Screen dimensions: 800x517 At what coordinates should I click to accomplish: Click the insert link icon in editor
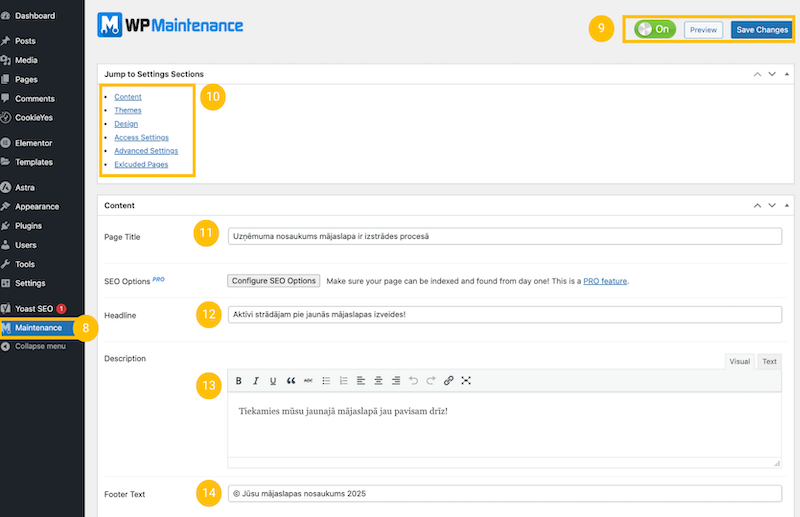(x=449, y=381)
